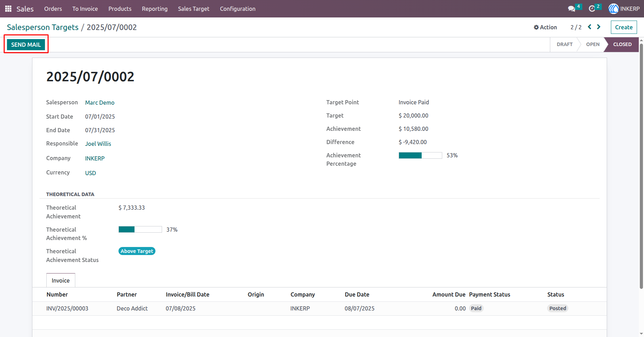This screenshot has height=337, width=644.
Task: Sort by the Amount Due column header
Action: click(x=449, y=294)
